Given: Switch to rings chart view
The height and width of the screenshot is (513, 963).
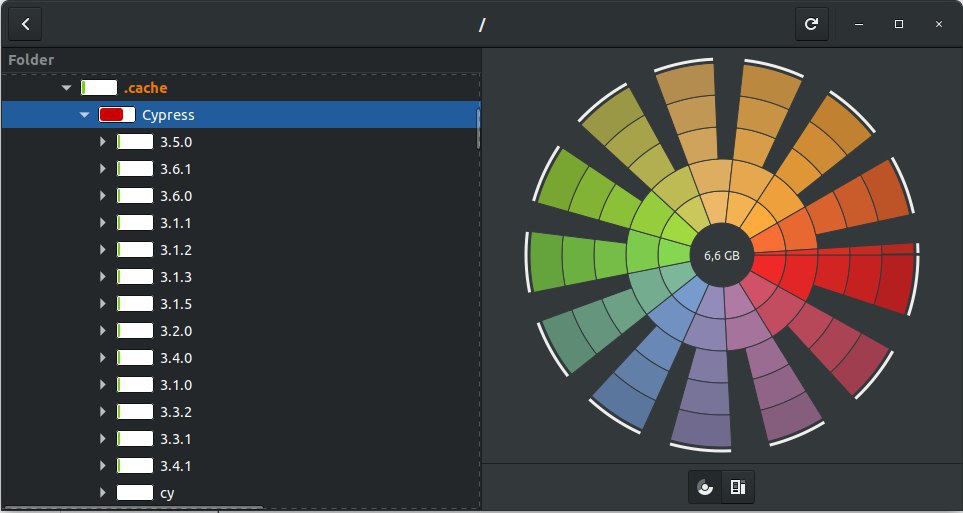Looking at the screenshot, I should [x=706, y=487].
